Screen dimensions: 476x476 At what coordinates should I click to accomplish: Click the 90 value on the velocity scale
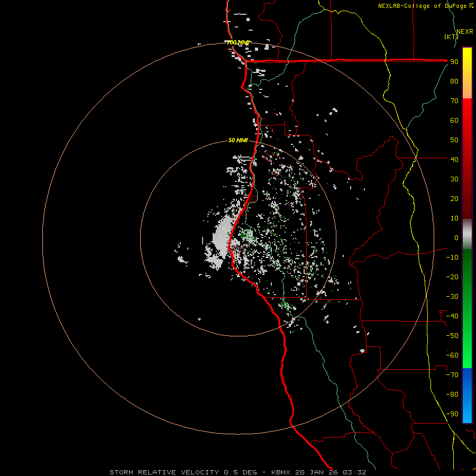coord(454,62)
